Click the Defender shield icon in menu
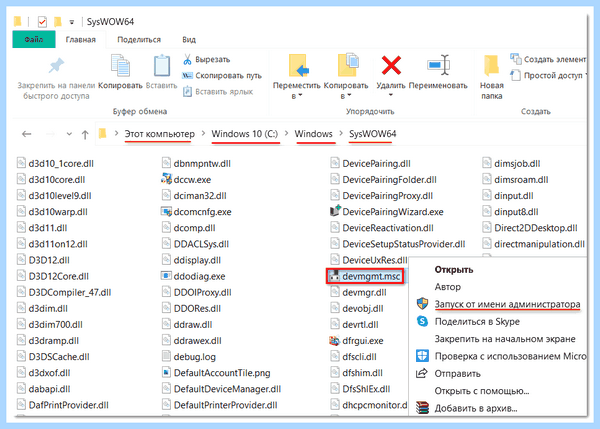Screen dimensions: 600x429 coord(422,356)
